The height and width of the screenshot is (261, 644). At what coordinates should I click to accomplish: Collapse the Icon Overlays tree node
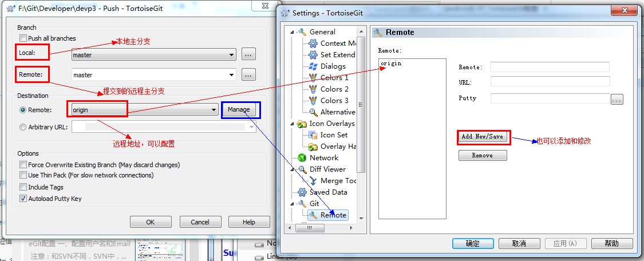point(293,124)
